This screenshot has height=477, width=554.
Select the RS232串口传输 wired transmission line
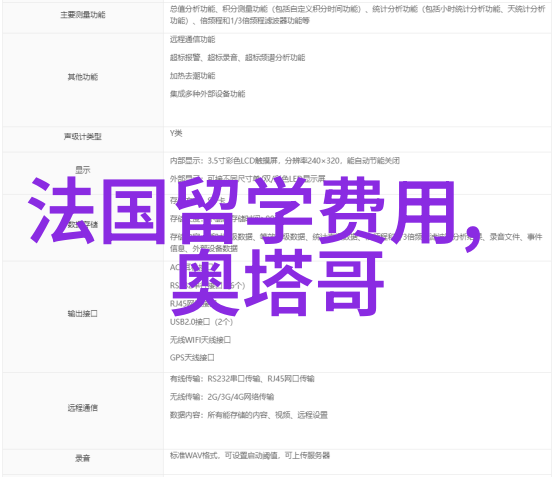[242, 379]
